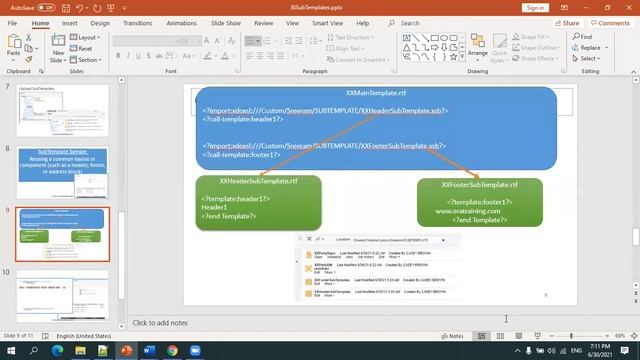The height and width of the screenshot is (360, 640).
Task: Cut selection with the scissors icon
Action: tap(29, 38)
